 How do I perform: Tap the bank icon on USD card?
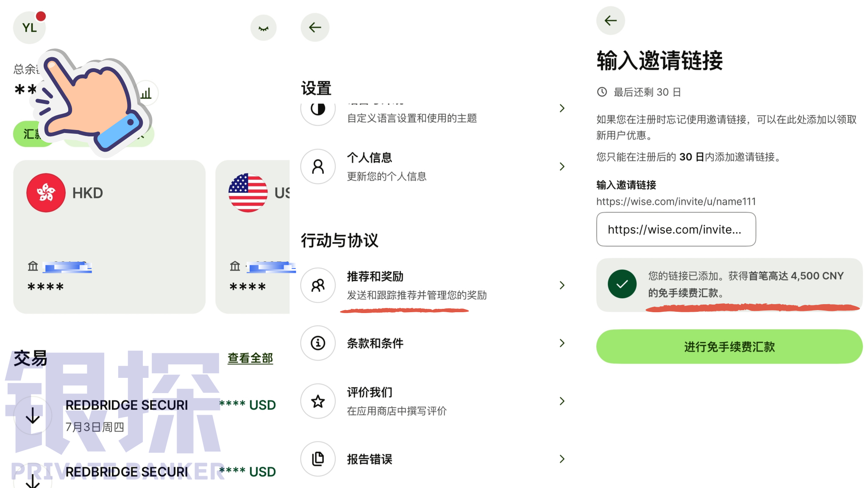pyautogui.click(x=235, y=266)
